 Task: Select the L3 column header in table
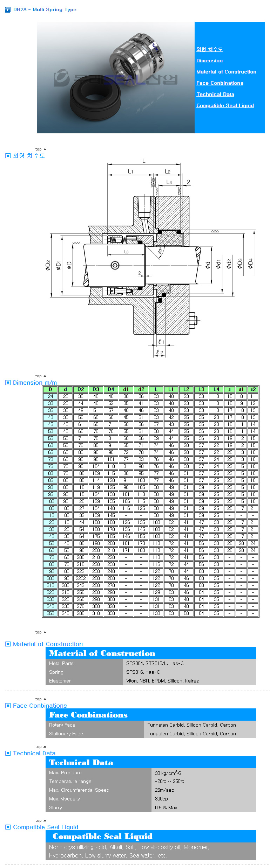pos(201,389)
